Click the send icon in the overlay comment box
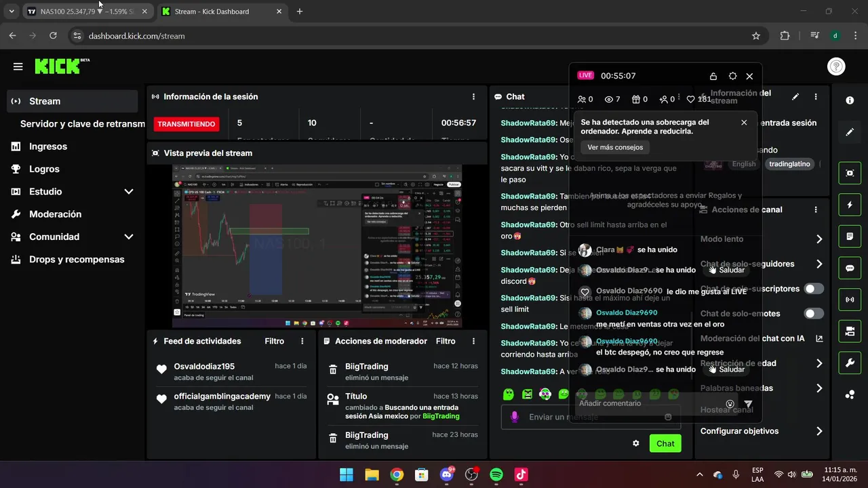Screen dimensions: 868x488 pos(748,404)
